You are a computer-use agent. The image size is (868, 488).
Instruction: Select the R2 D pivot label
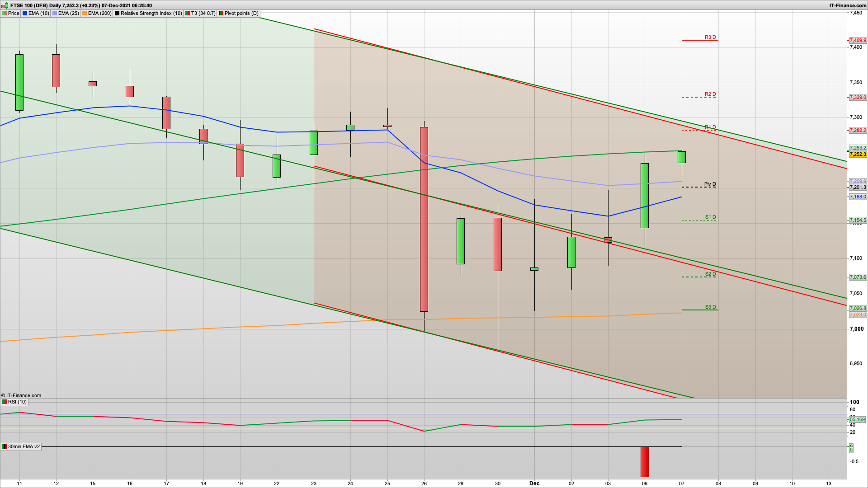coord(710,94)
